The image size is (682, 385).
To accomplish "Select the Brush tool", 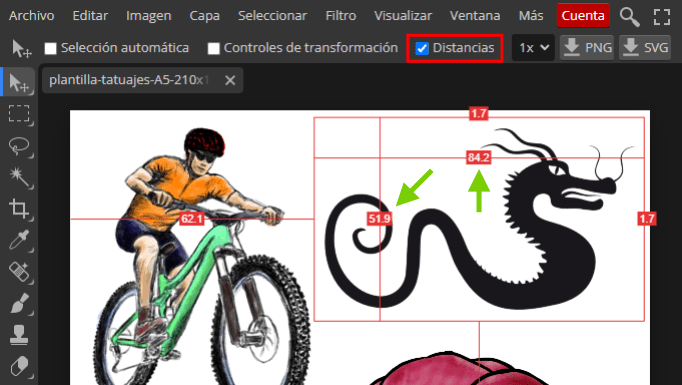I will 19,303.
